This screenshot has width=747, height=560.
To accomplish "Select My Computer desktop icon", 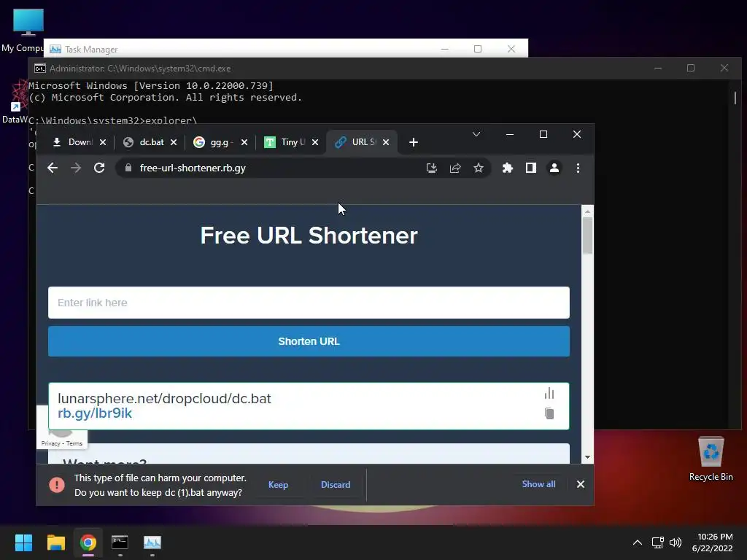I will click(x=23, y=31).
